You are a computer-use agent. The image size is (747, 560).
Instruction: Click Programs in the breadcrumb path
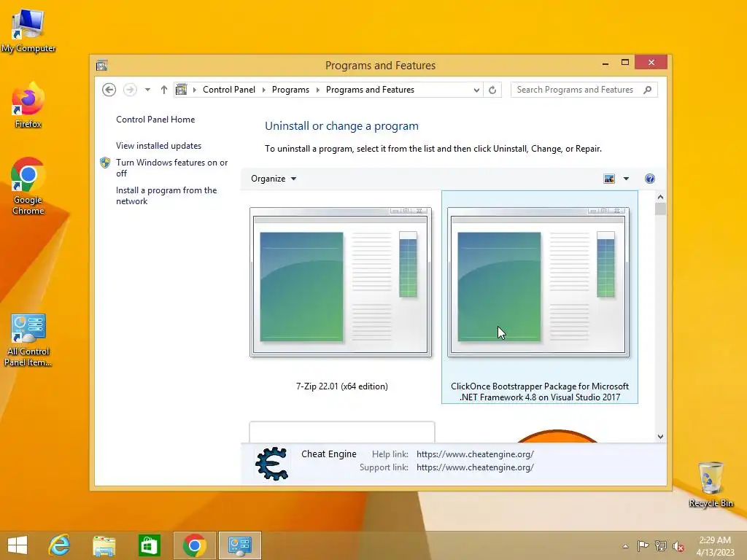[x=290, y=90]
